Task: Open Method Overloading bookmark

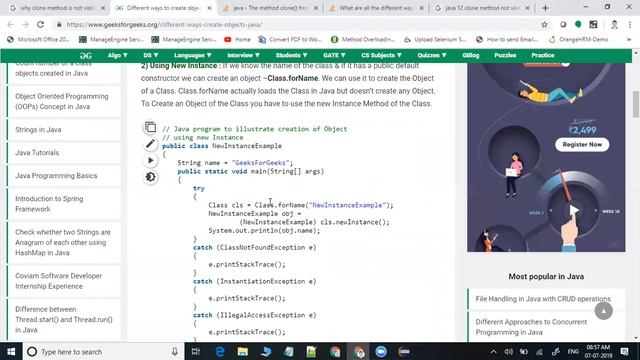Action: (x=363, y=40)
